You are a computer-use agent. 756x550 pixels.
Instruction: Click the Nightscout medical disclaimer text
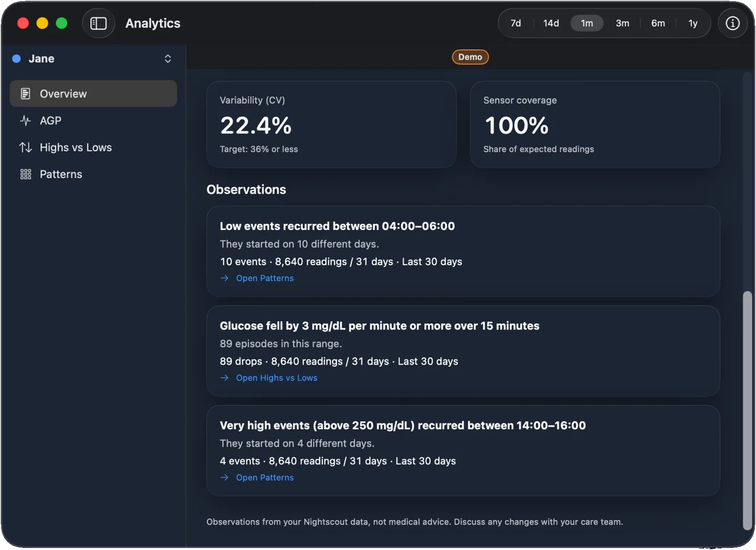pos(415,522)
